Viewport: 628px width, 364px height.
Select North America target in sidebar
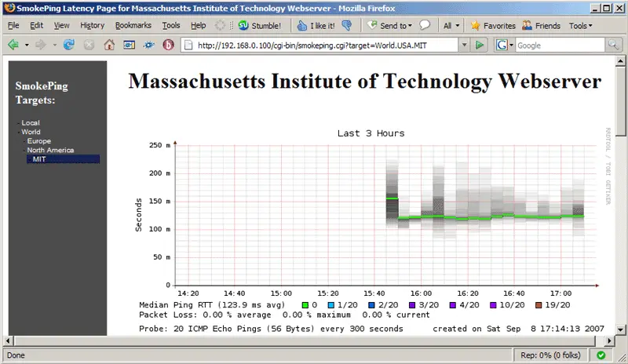[50, 150]
